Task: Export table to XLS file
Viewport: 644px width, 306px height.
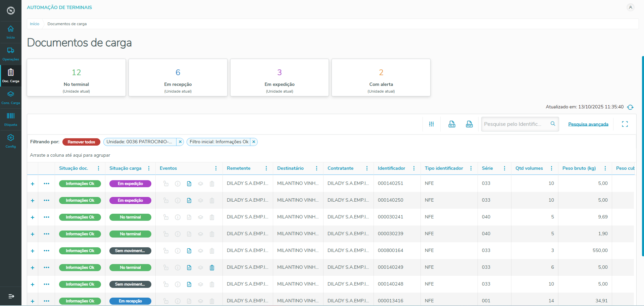Action: [452, 124]
